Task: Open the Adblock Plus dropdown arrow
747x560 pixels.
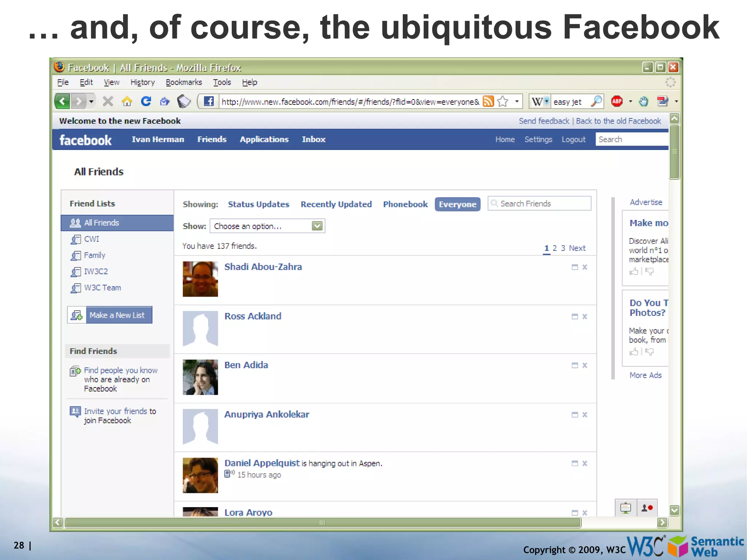Action: point(631,101)
